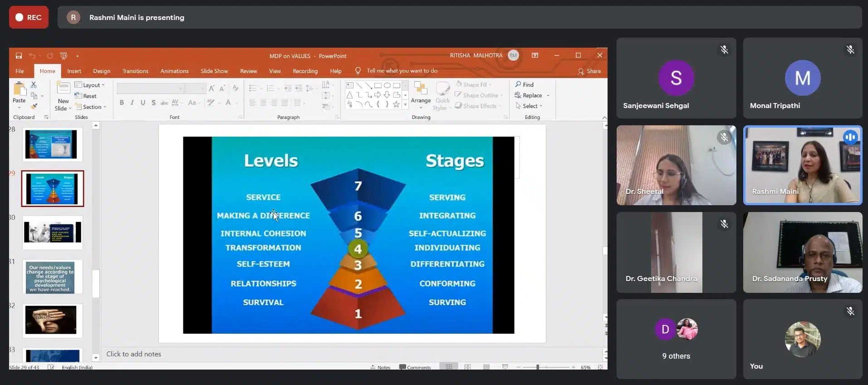This screenshot has height=385, width=868.
Task: Toggle the REC recording button
Action: 29,17
